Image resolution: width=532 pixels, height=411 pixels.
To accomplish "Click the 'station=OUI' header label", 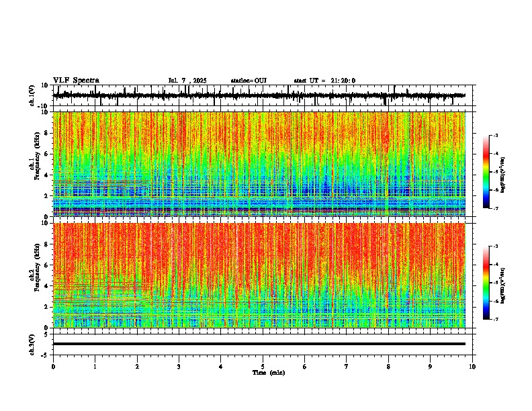I will [x=249, y=81].
